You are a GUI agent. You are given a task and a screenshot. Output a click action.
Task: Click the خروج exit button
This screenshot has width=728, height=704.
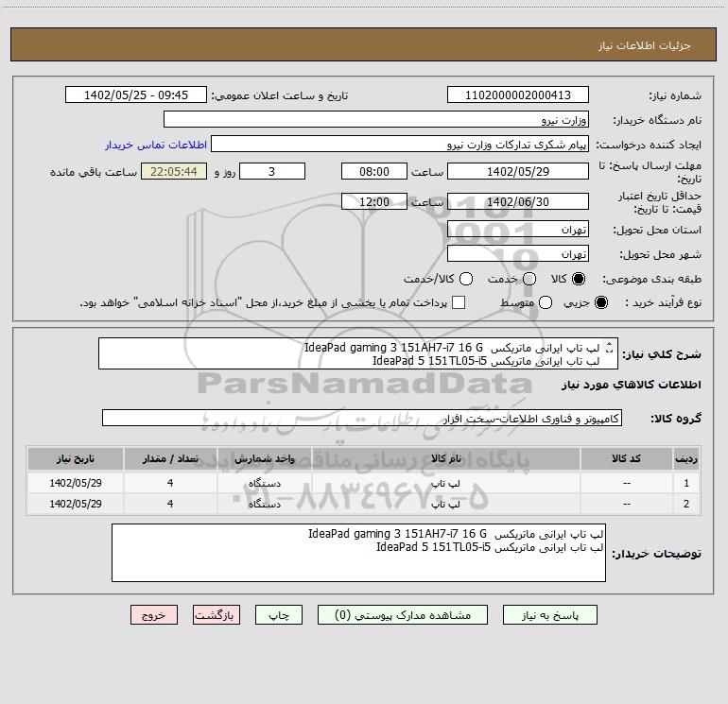(154, 615)
